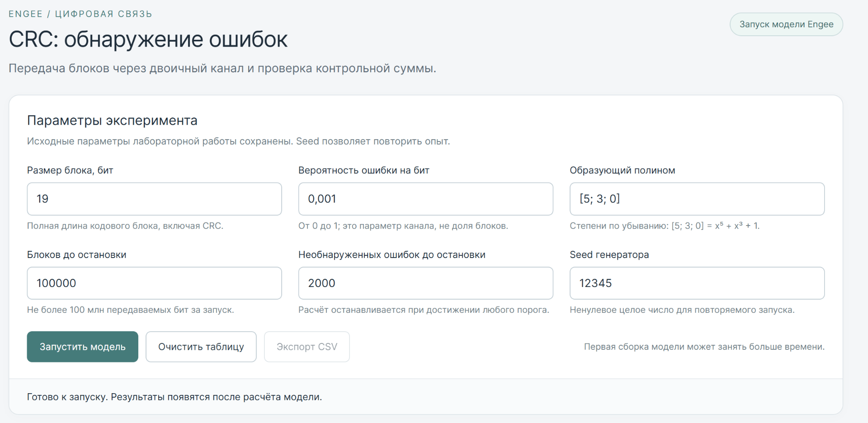The height and width of the screenshot is (423, 868).
Task: Click the label «Необнаруженных ошибок до остановки»
Action: (x=392, y=254)
